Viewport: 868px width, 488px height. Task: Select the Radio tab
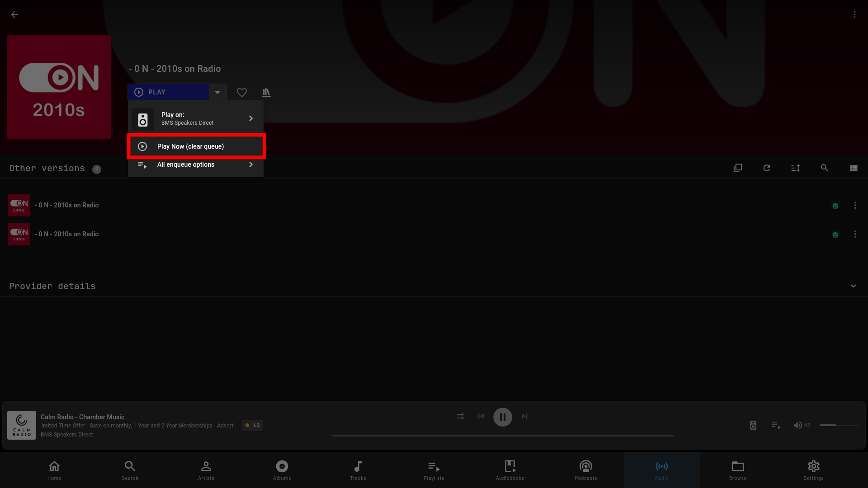(662, 470)
